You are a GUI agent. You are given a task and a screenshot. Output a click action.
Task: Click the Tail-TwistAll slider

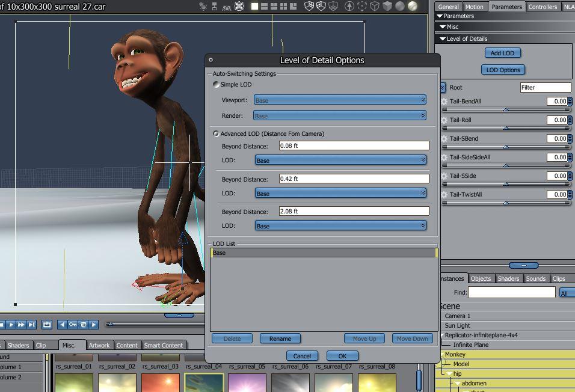[x=506, y=203]
